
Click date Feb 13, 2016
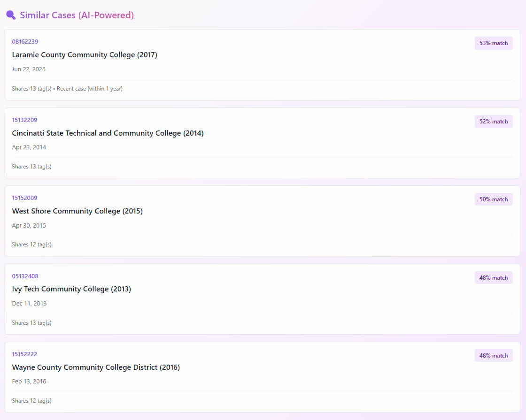[x=29, y=381]
